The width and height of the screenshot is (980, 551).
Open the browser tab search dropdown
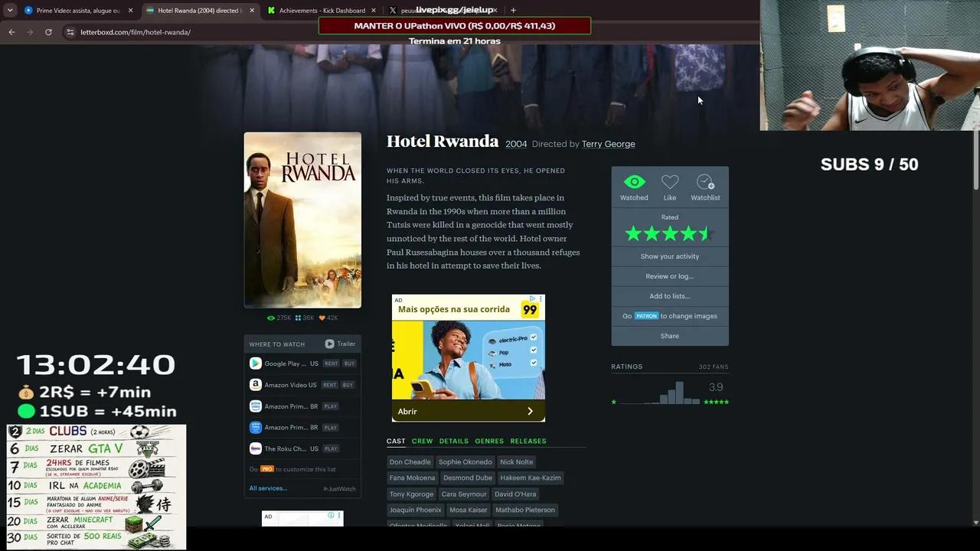[10, 10]
